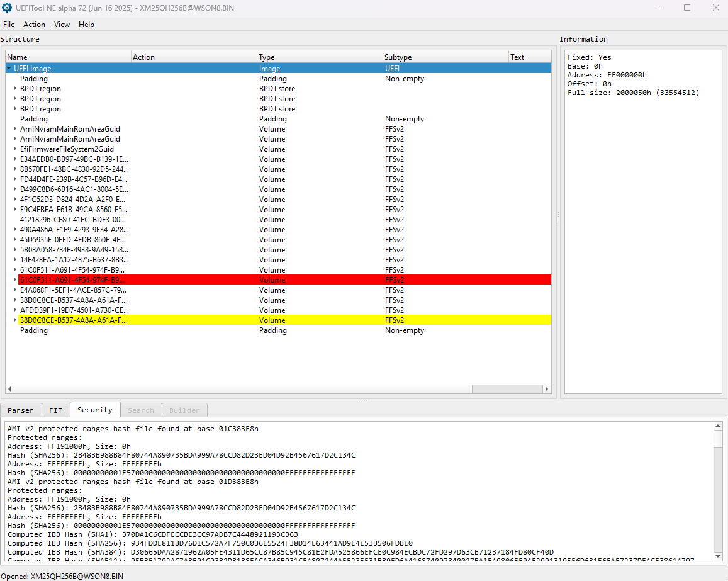The width and height of the screenshot is (728, 581).
Task: Expand the yellow-highlighted 38D0C8CE volume
Action: [x=15, y=320]
